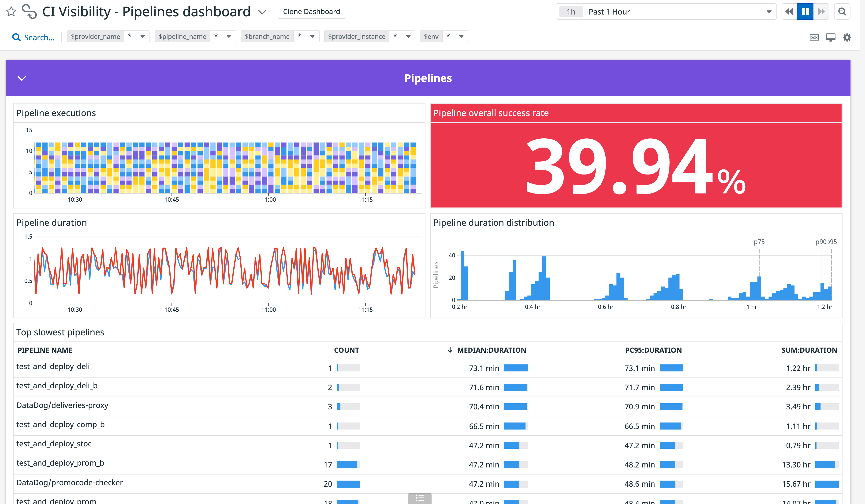Open keyboard shortcuts via keyboard icon
The image size is (865, 504).
(x=815, y=37)
